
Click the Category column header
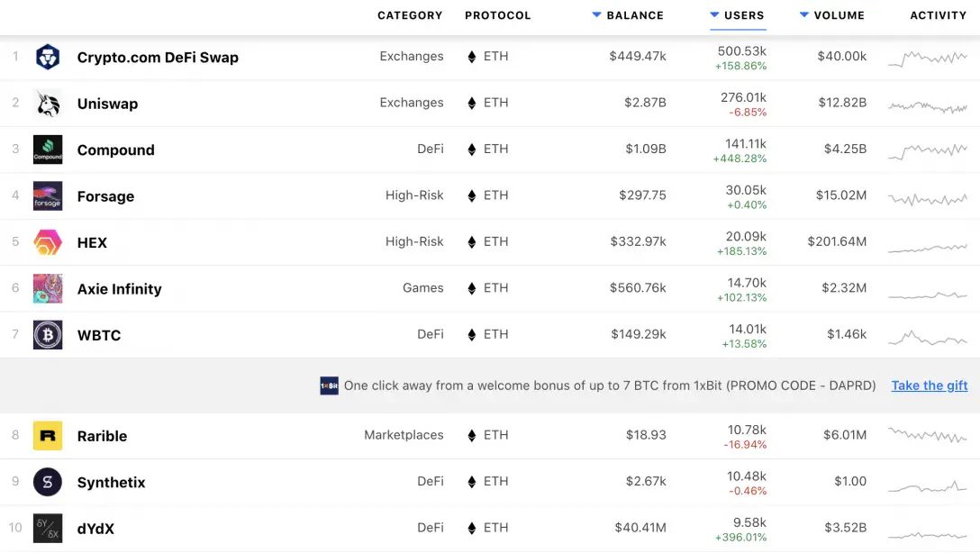point(410,15)
